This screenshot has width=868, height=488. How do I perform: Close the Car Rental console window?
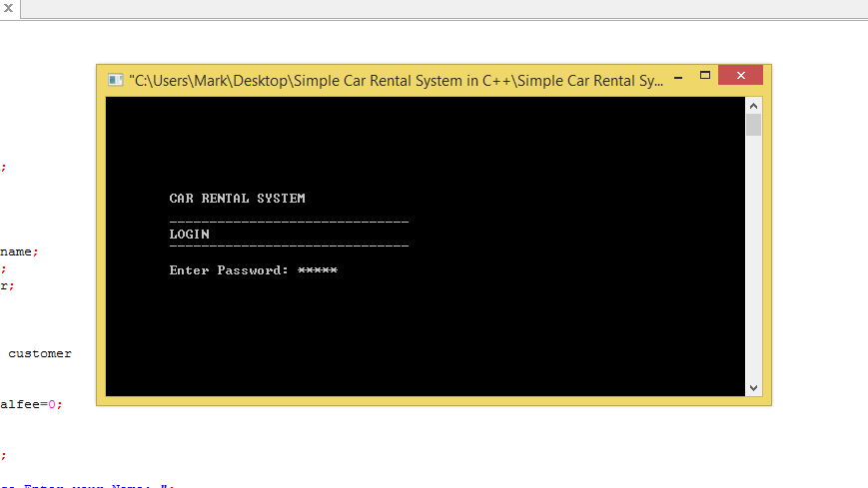pos(740,77)
